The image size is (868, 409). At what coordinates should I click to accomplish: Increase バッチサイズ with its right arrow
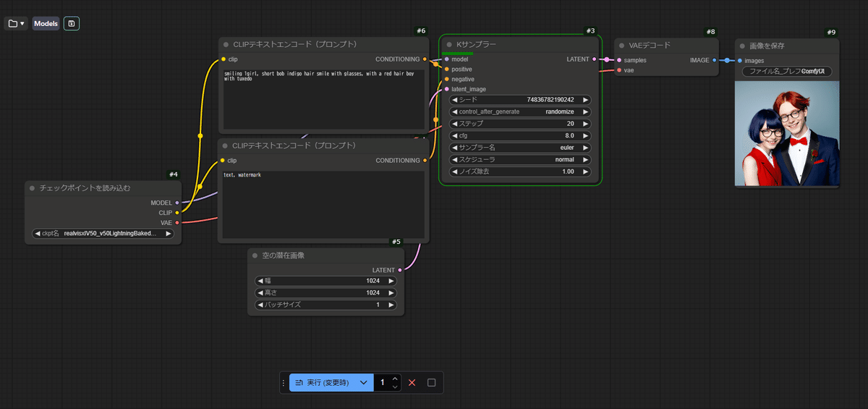click(x=392, y=305)
